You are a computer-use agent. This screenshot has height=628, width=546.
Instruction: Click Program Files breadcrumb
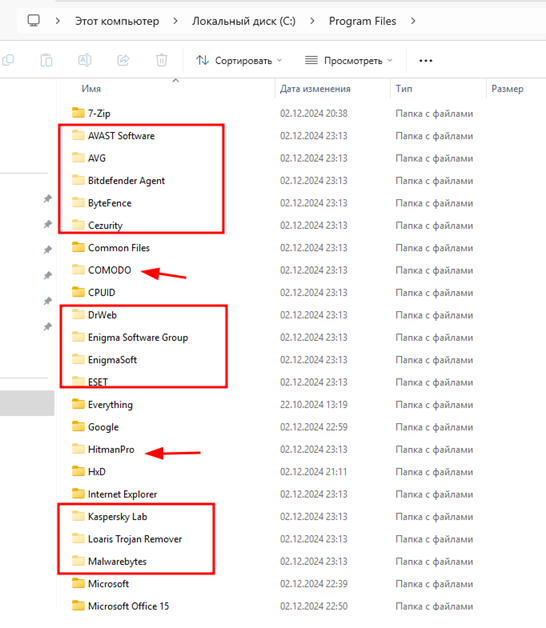(363, 21)
